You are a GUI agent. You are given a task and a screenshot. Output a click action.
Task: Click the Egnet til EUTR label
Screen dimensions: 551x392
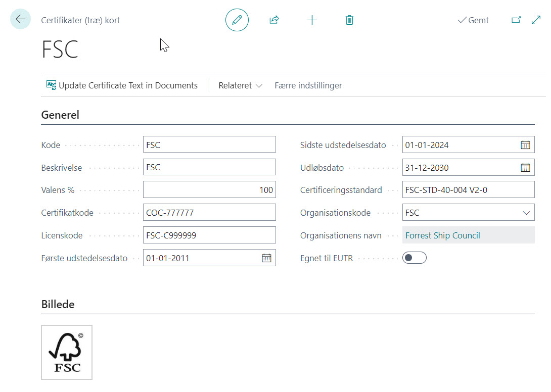(x=327, y=258)
